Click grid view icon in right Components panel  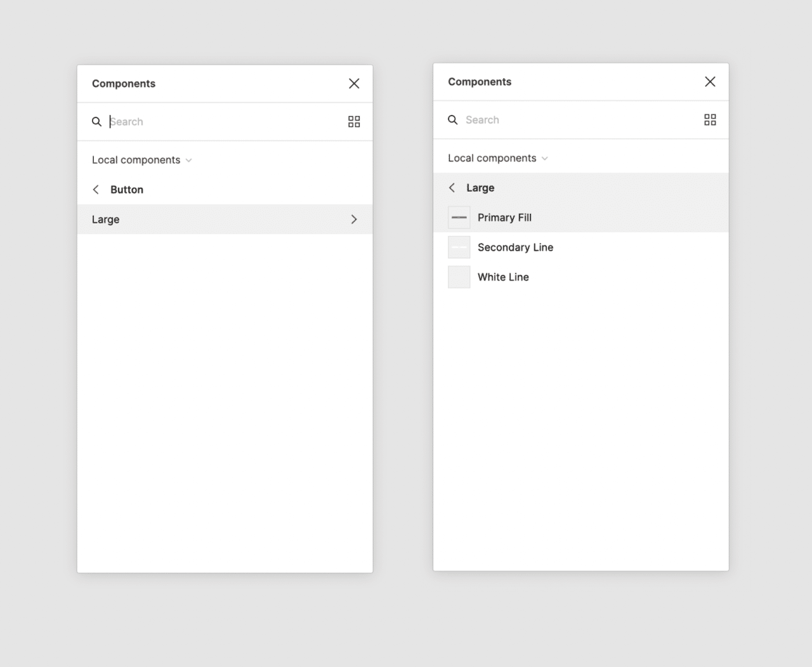[710, 120]
